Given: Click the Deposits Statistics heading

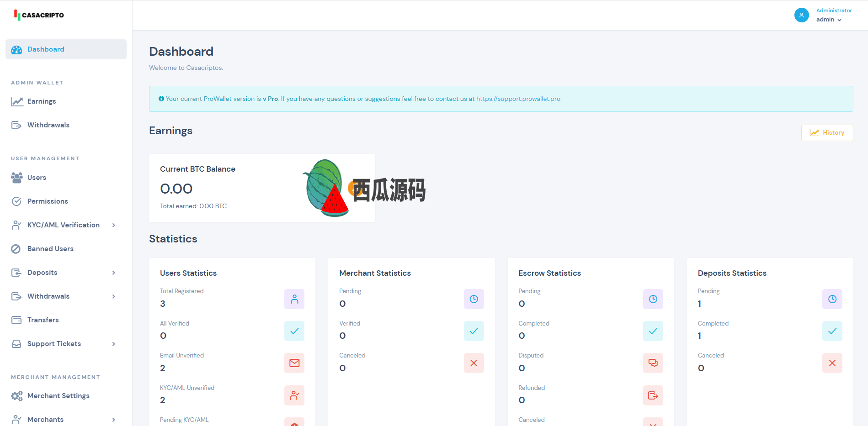Looking at the screenshot, I should [x=732, y=273].
